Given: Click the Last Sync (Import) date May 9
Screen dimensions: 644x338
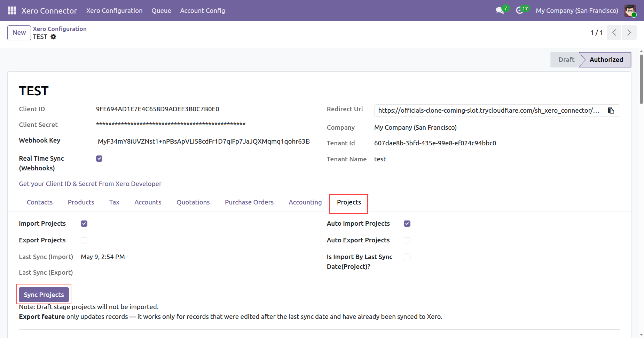Looking at the screenshot, I should 103,257.
